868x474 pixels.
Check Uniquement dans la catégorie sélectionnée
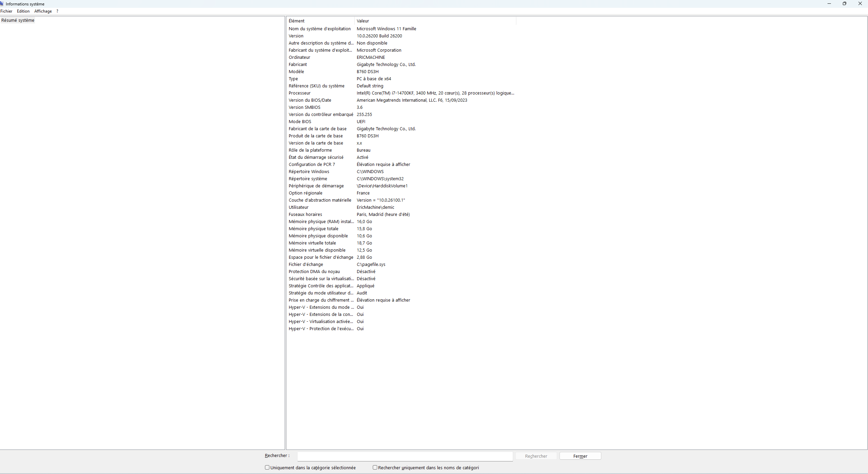coord(267,468)
